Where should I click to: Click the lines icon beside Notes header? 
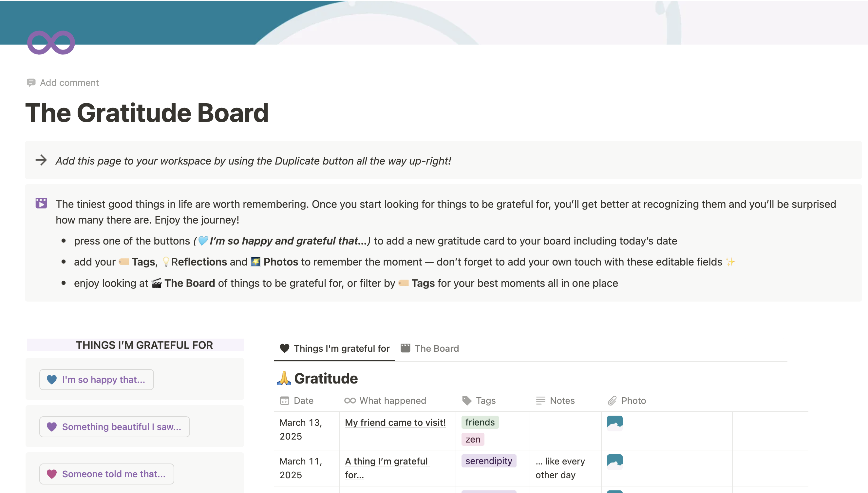pyautogui.click(x=540, y=401)
